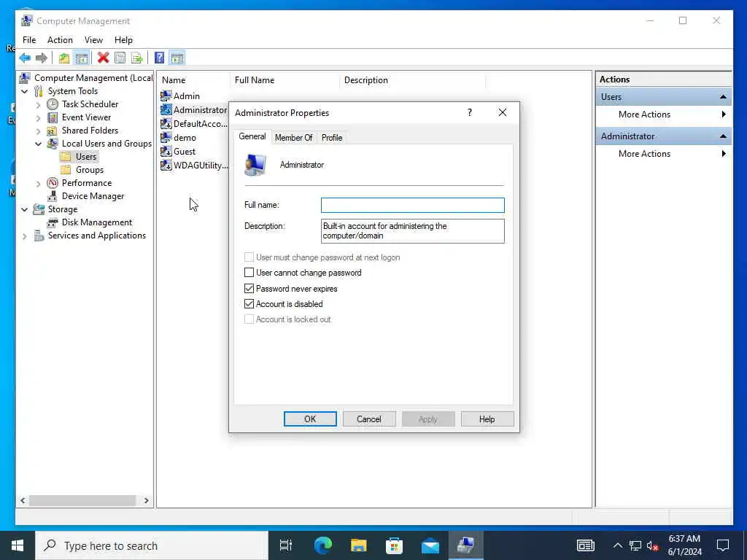Screen dimensions: 747x560
Task: Collapse the Storage node
Action: (x=25, y=209)
